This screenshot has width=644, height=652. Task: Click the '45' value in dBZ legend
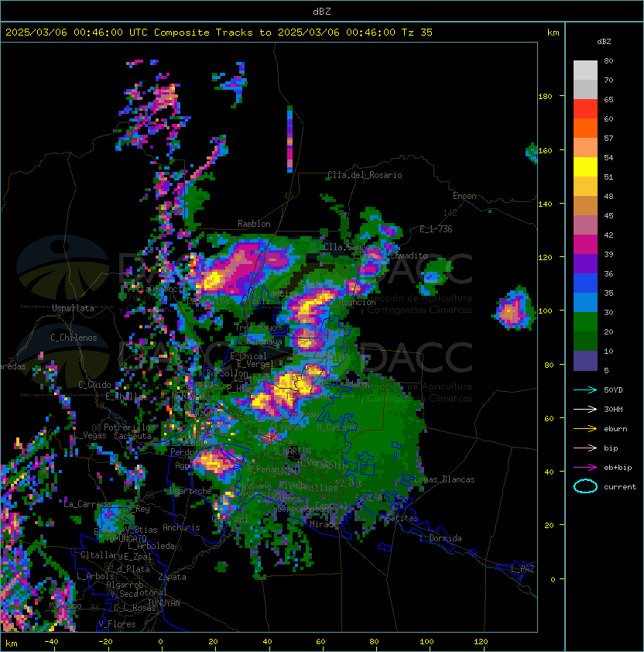(608, 215)
